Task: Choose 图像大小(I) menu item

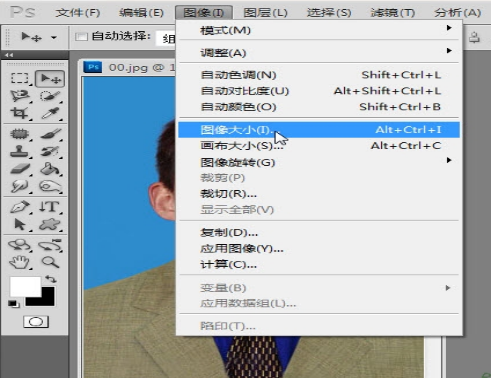Action: (x=319, y=130)
